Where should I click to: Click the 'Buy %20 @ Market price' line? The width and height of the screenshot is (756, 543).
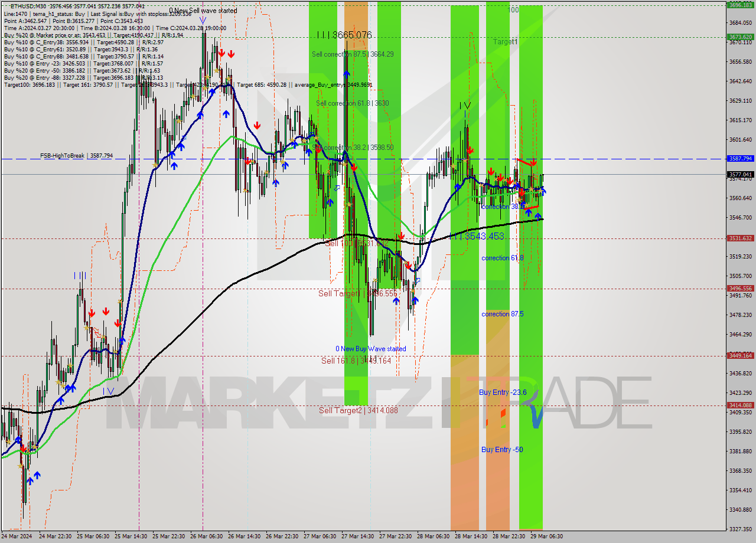point(93,35)
